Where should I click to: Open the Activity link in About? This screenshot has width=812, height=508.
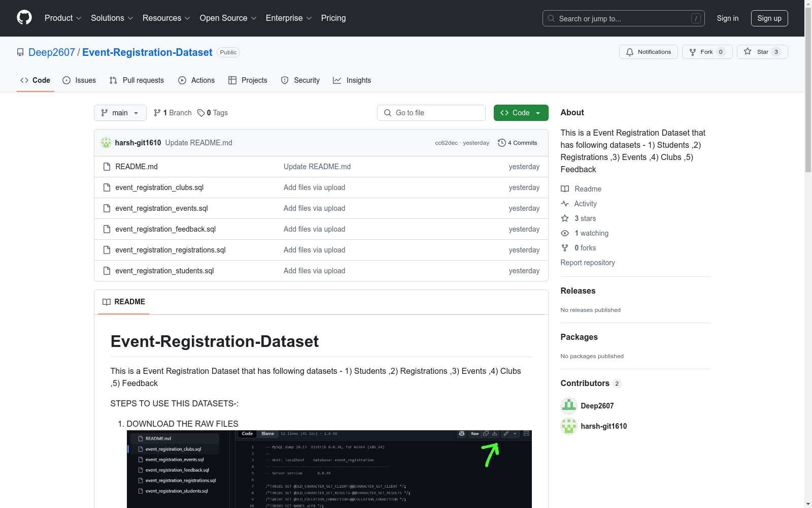(x=579, y=204)
